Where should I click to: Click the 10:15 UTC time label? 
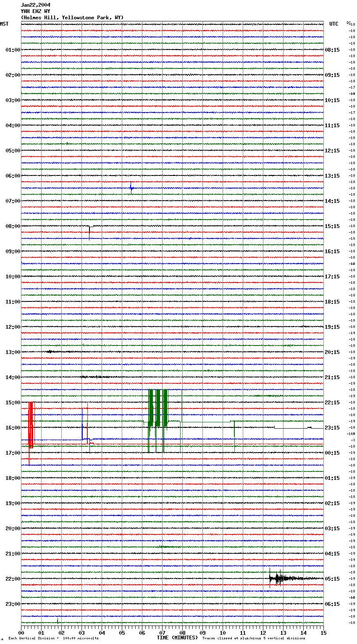tap(332, 100)
